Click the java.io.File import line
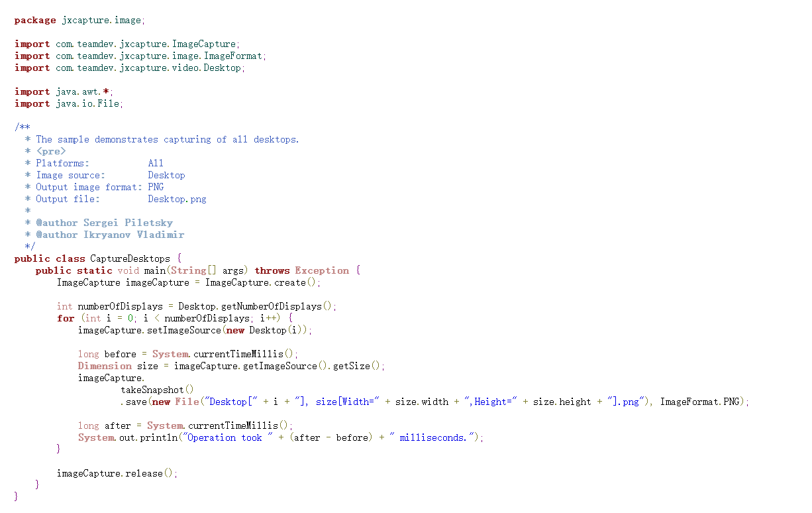The image size is (812, 513). point(69,103)
